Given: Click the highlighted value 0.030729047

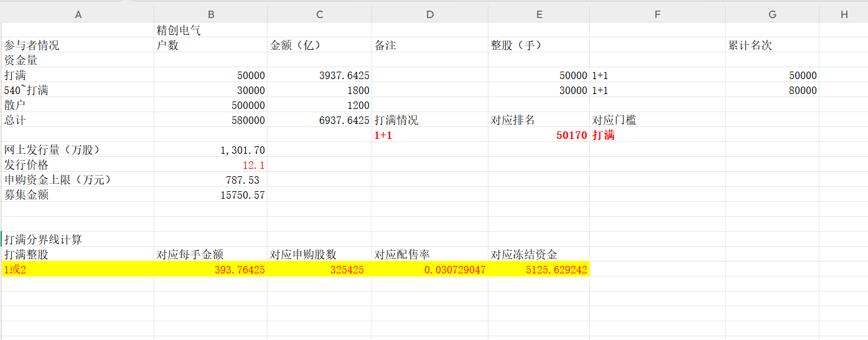Looking at the screenshot, I should [x=429, y=269].
